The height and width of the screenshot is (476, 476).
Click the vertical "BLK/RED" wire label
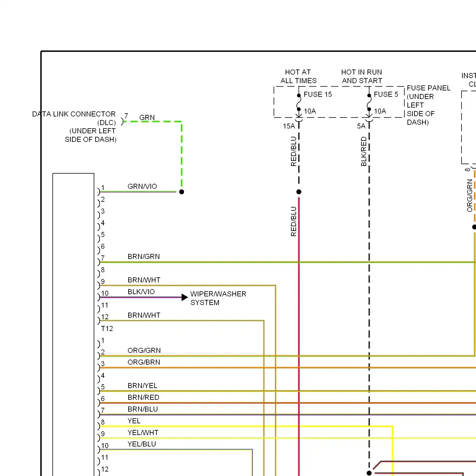point(364,151)
